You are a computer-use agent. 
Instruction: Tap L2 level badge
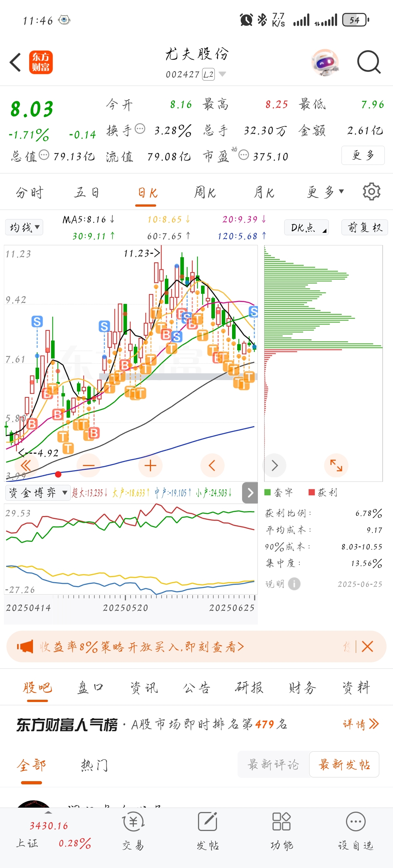tap(208, 74)
